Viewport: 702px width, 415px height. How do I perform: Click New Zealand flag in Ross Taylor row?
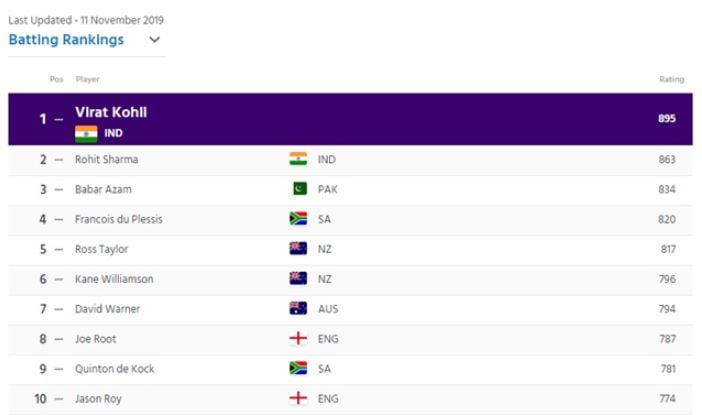pyautogui.click(x=298, y=249)
